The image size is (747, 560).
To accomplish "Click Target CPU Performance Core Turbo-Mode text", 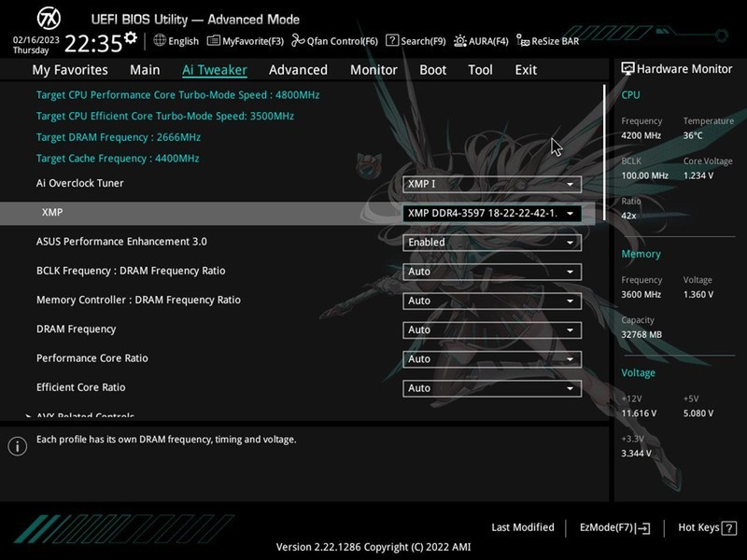I will click(177, 95).
